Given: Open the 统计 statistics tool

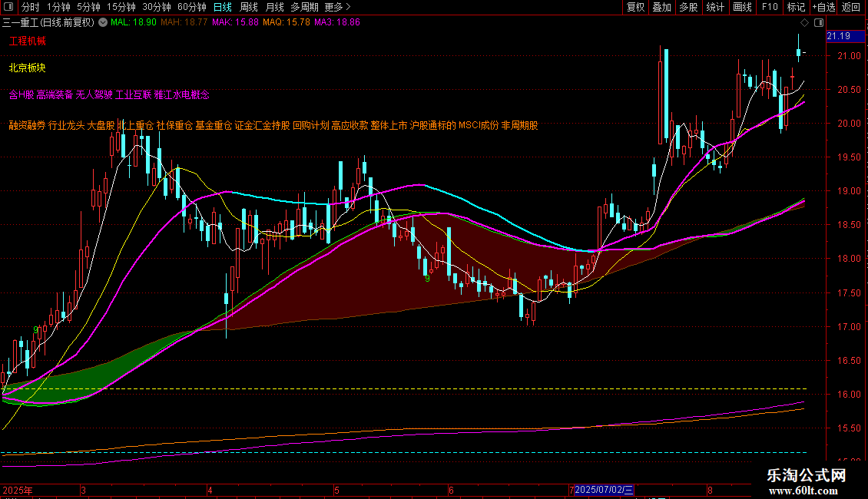Looking at the screenshot, I should click(715, 7).
